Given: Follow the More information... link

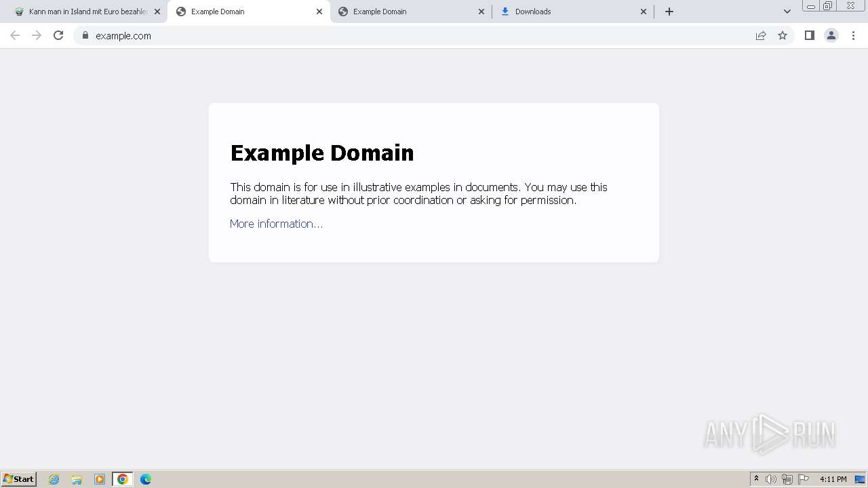Looking at the screenshot, I should 276,224.
